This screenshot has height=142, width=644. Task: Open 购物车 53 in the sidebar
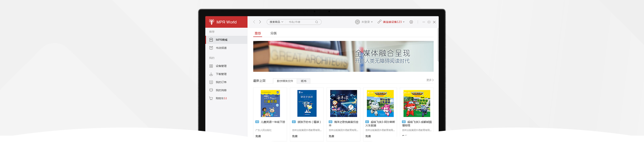(x=226, y=98)
